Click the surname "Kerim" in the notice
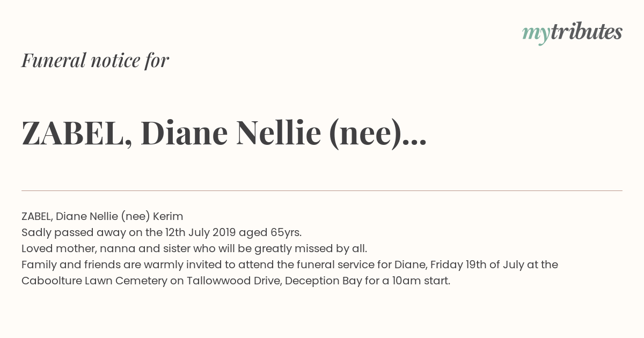The image size is (644, 338). point(168,216)
